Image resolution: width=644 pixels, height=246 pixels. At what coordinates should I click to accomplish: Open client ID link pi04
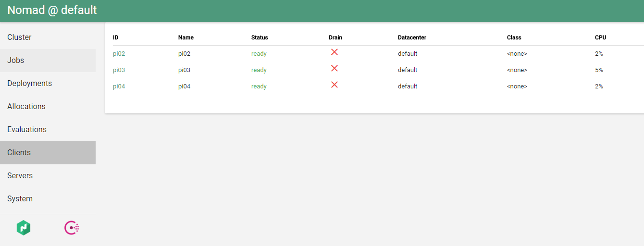point(119,86)
